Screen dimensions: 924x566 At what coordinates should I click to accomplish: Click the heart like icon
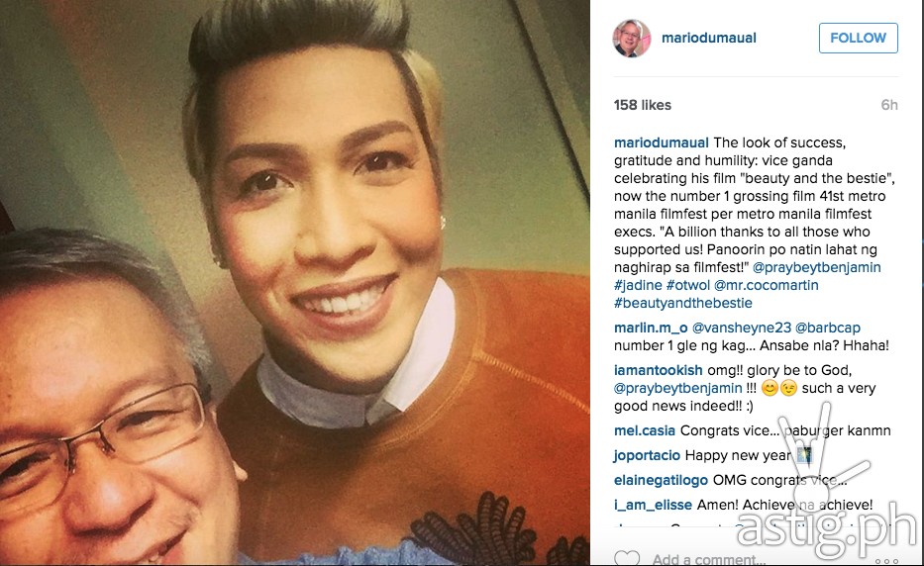point(627,558)
